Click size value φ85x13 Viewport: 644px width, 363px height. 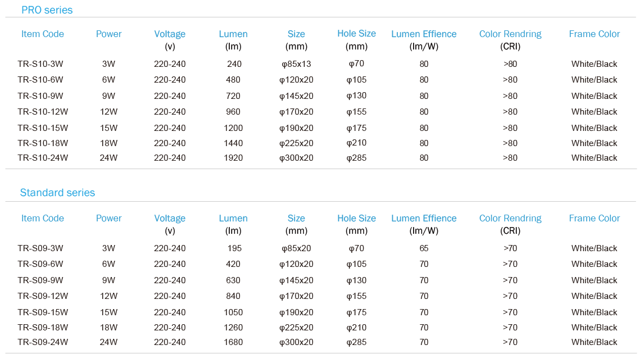pos(296,64)
